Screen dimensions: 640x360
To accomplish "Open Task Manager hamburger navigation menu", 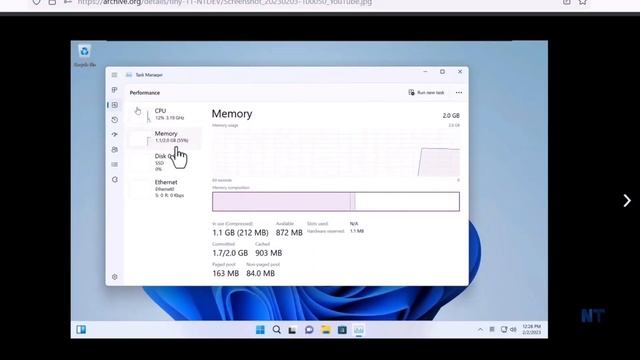I will pos(114,75).
